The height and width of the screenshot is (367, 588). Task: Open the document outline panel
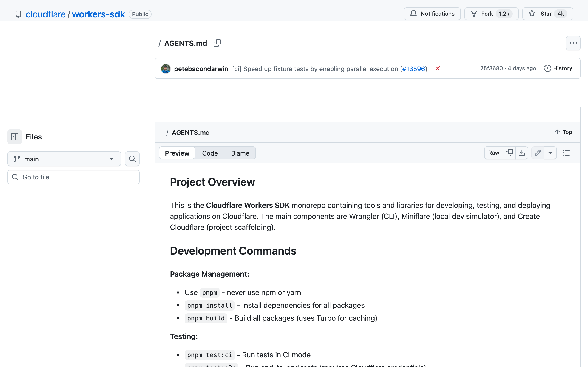click(566, 153)
